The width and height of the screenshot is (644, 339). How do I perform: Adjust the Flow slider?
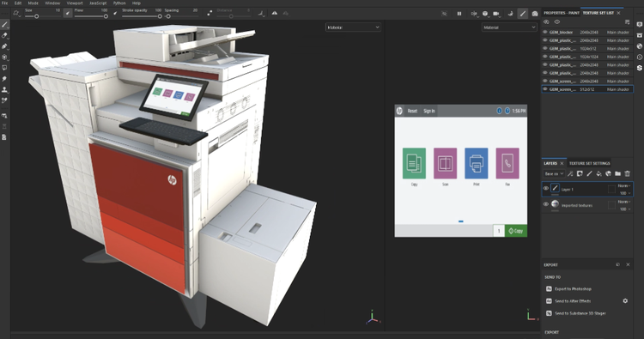pyautogui.click(x=91, y=16)
